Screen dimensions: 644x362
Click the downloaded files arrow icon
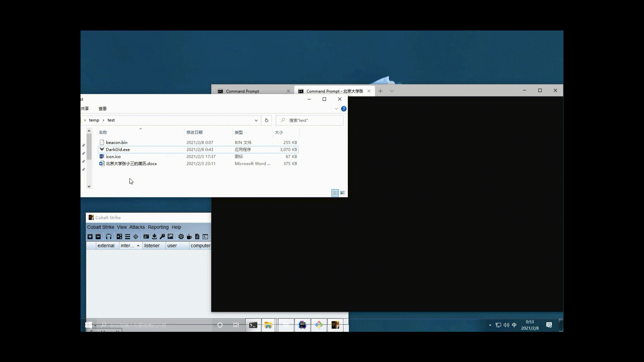click(154, 237)
